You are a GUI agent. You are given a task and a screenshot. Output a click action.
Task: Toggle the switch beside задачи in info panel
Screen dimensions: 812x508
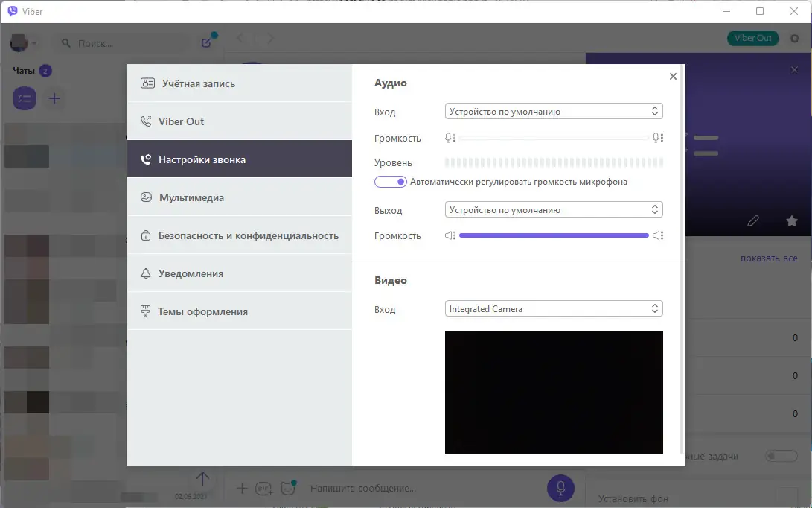pos(781,456)
